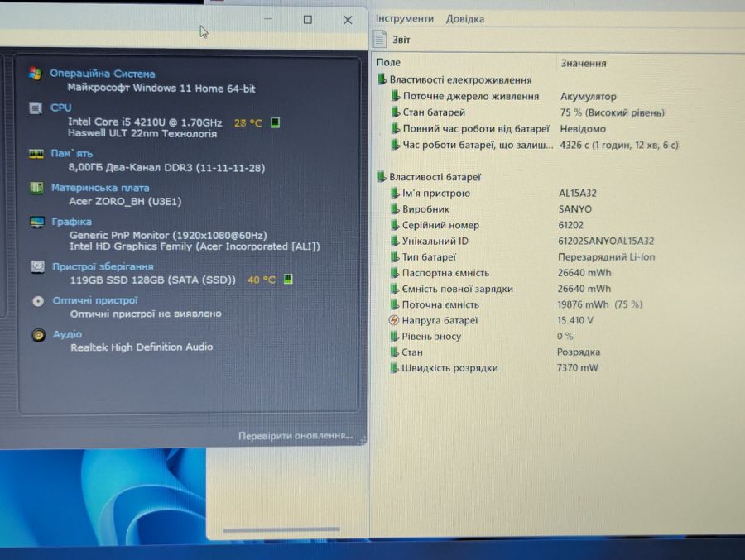Open the Інструменти menu
745x560 pixels.
[404, 18]
